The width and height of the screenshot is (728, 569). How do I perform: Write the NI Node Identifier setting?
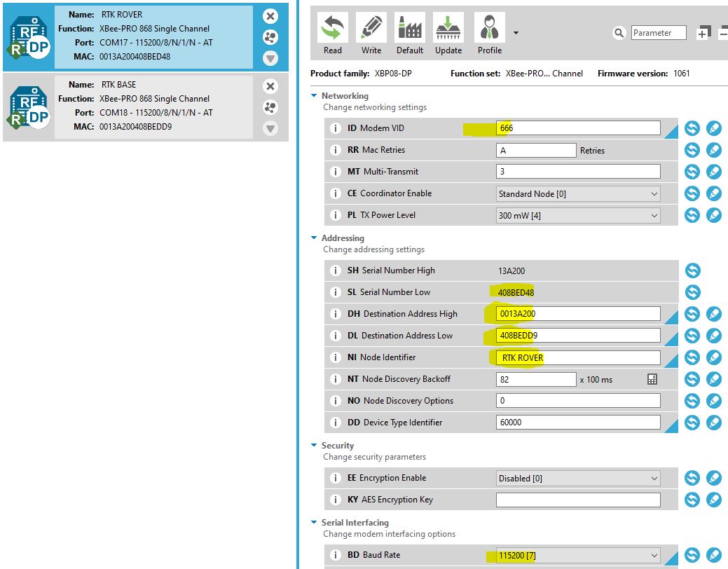click(713, 357)
